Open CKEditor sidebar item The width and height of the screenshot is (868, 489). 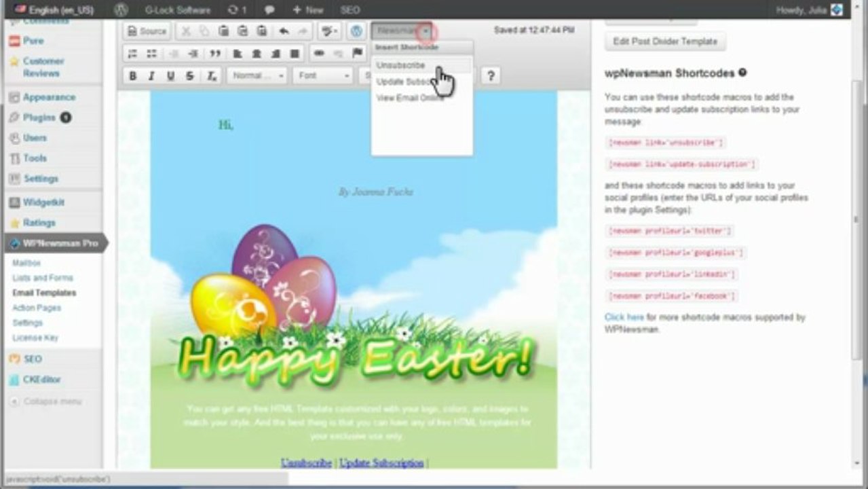[41, 380]
